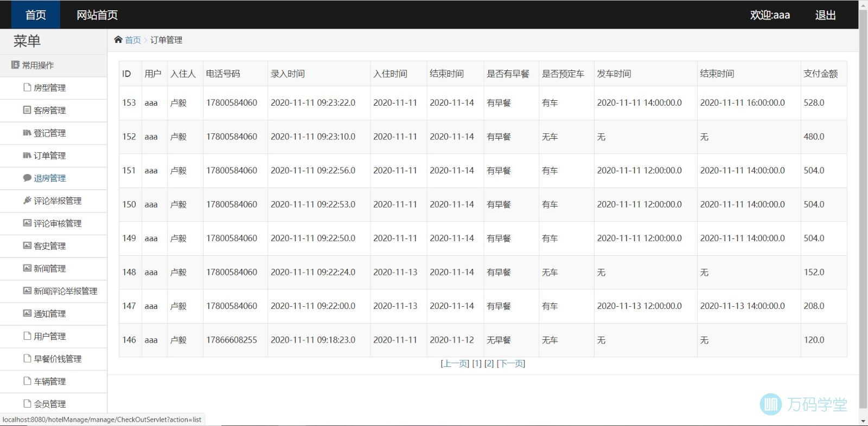Click the 会员管理 page icon
This screenshot has width=868, height=426.
[x=27, y=404]
